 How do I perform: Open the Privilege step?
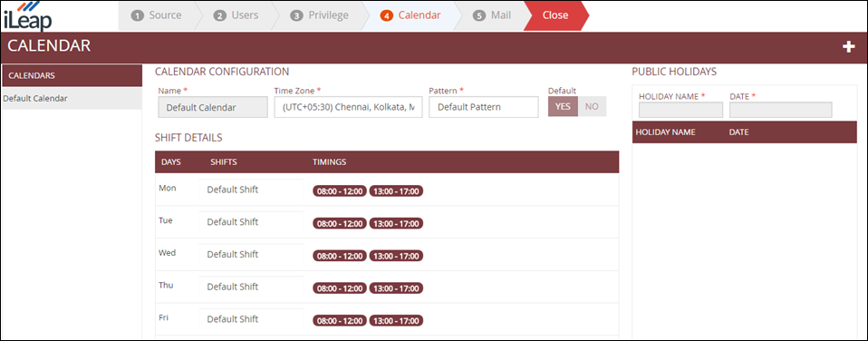(x=321, y=15)
